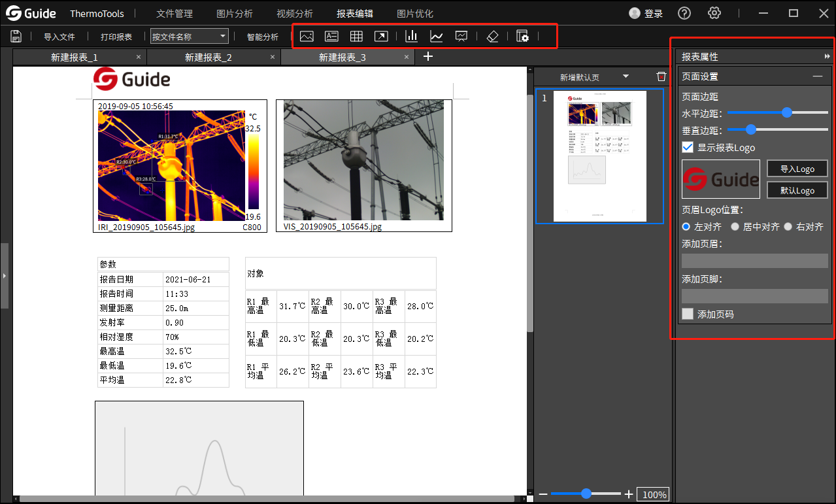Insert a line chart from toolbar
This screenshot has width=836, height=504.
pyautogui.click(x=436, y=37)
